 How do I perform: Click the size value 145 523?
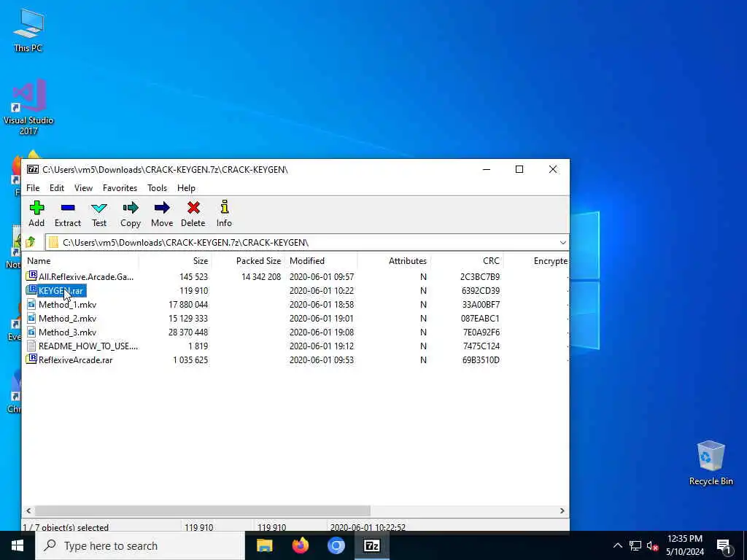[193, 276]
